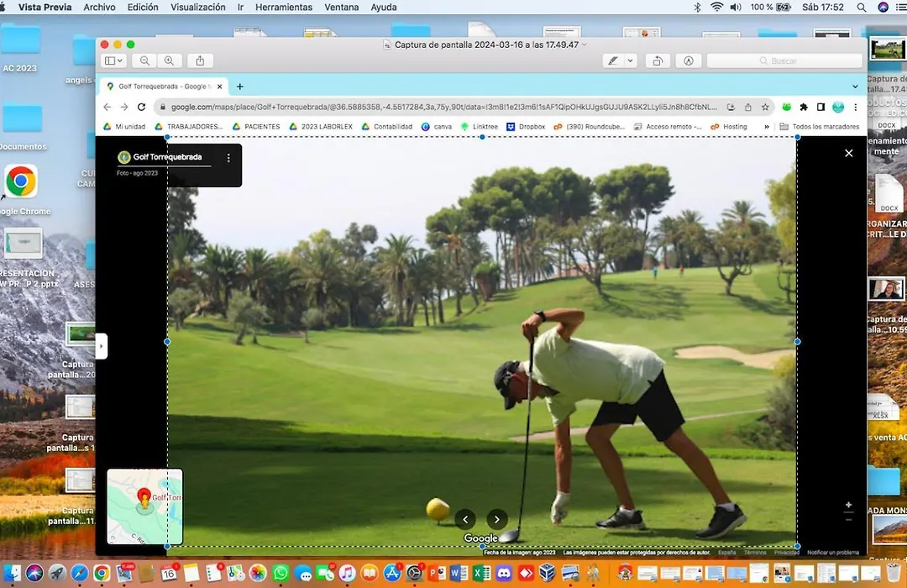Toggle the browser side panel icon

(820, 107)
